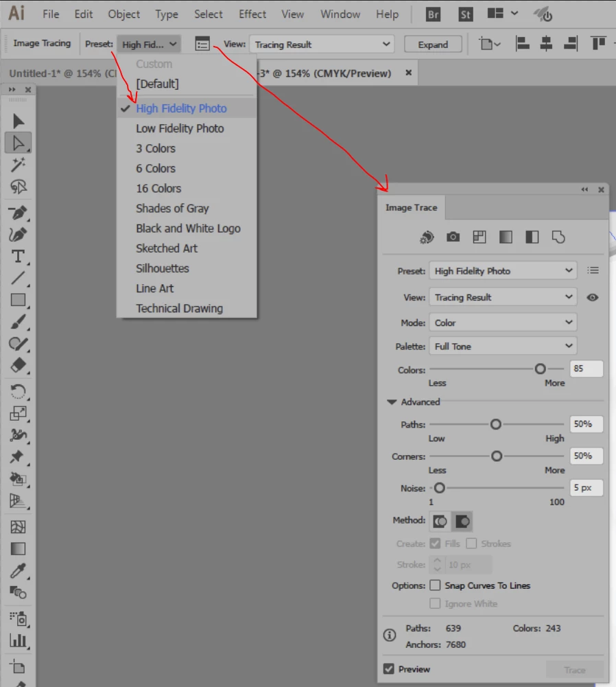Select the Perspective Grid tool
616x687 pixels.
18,500
